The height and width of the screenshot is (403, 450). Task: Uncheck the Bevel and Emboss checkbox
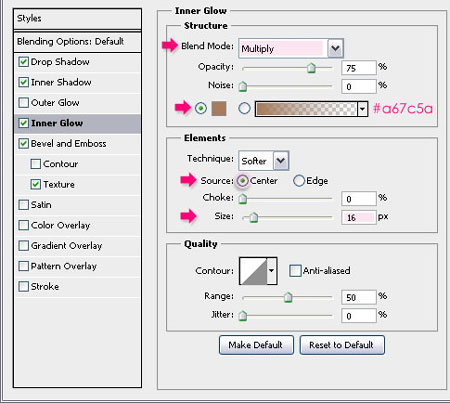click(23, 144)
